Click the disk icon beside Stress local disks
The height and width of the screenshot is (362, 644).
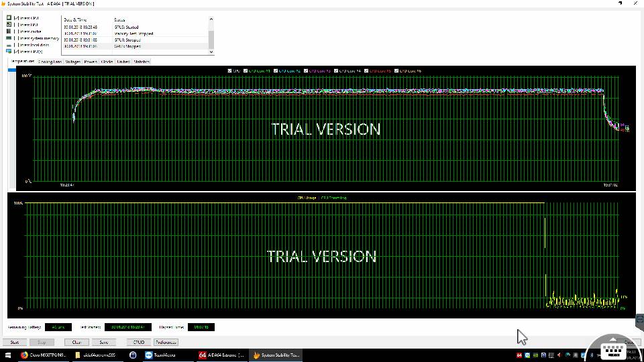[9, 45]
